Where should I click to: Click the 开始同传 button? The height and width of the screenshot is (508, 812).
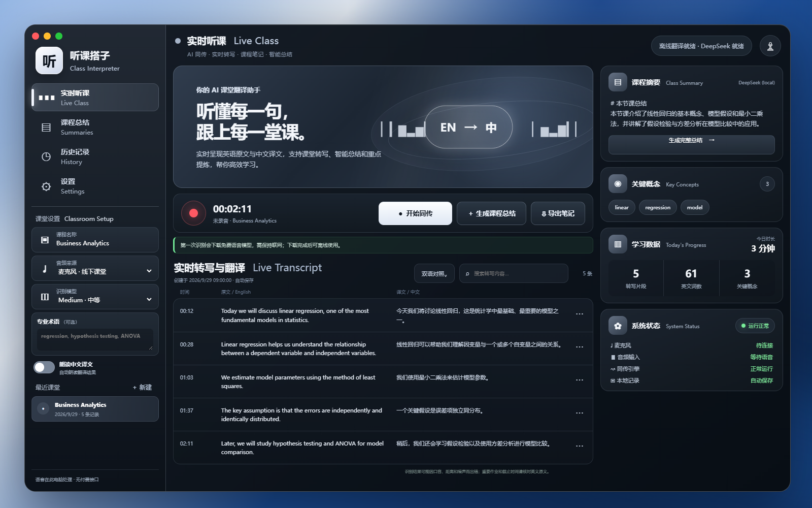(x=415, y=213)
